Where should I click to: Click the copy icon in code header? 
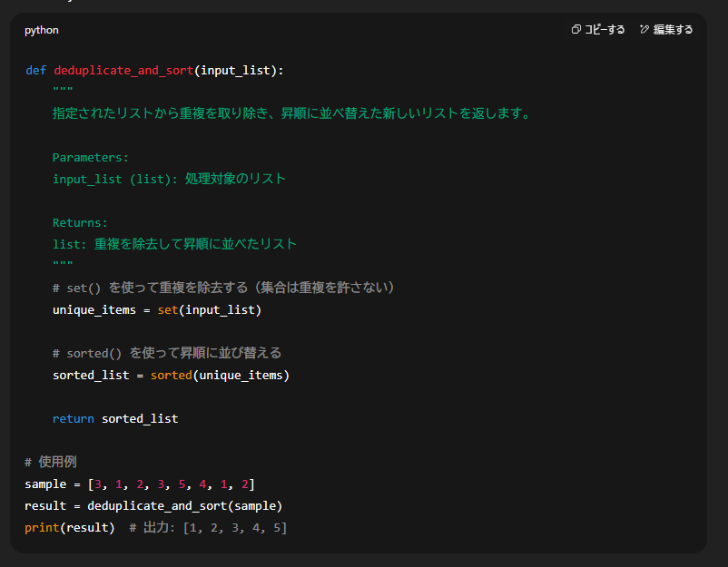point(576,30)
